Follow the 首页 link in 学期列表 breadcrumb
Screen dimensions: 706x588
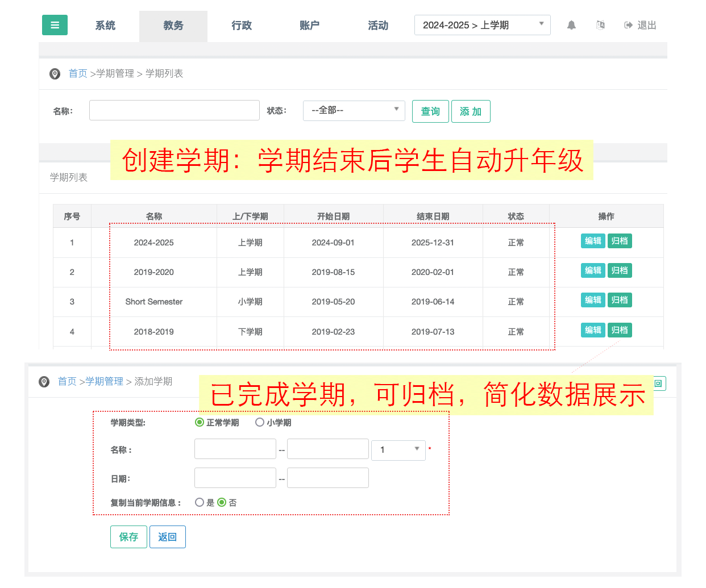tap(78, 74)
